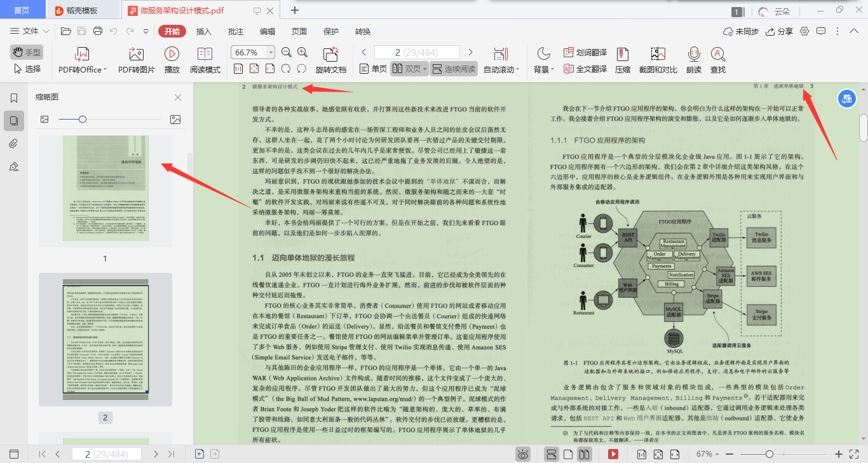Screen dimensions: 868x463
Task: Adjust the thumbnail size slider
Action: coord(83,119)
